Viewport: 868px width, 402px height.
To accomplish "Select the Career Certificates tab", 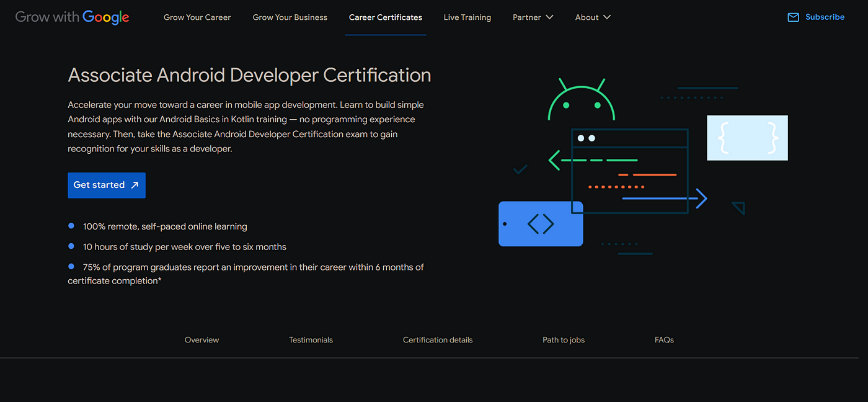I will pos(386,17).
